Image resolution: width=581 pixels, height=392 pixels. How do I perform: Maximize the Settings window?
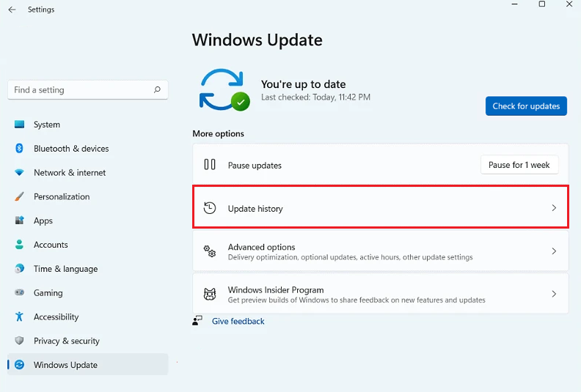coord(541,4)
